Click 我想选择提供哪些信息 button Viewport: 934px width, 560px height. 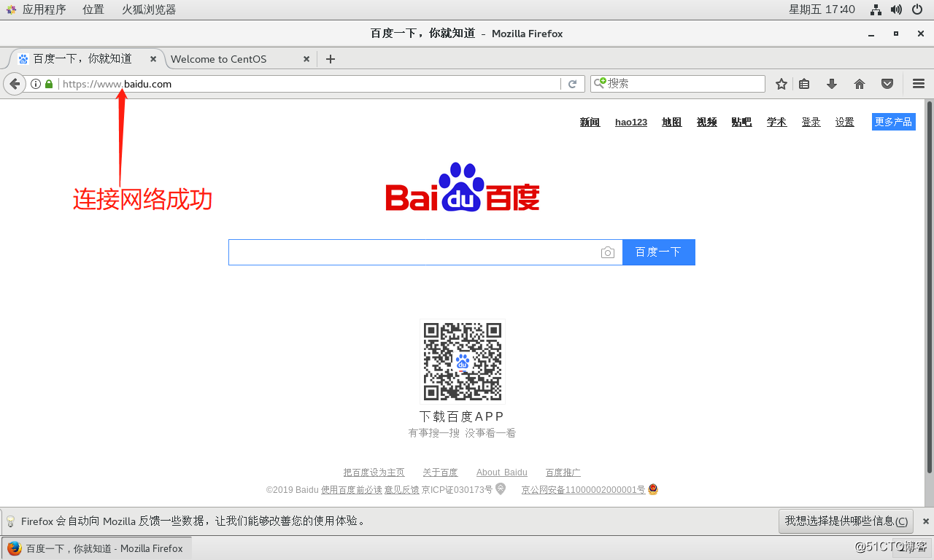click(x=846, y=521)
